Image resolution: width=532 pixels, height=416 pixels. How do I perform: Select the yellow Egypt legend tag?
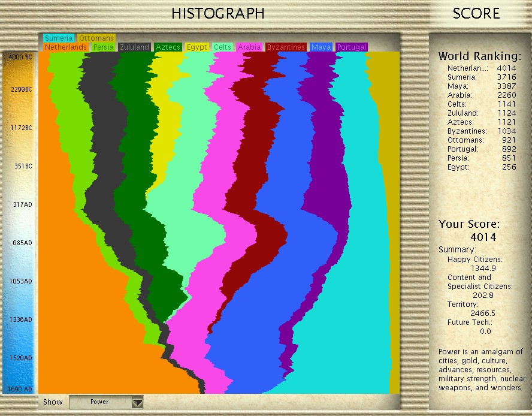tap(197, 47)
